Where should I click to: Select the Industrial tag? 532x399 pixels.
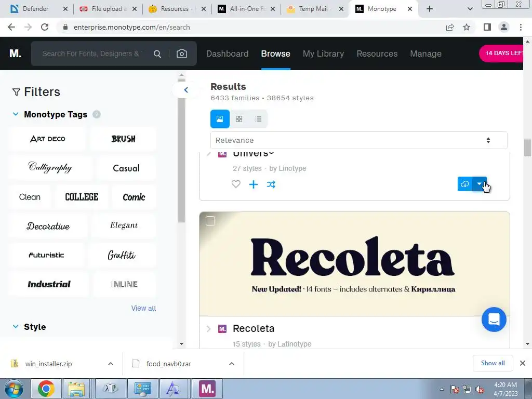[49, 284]
